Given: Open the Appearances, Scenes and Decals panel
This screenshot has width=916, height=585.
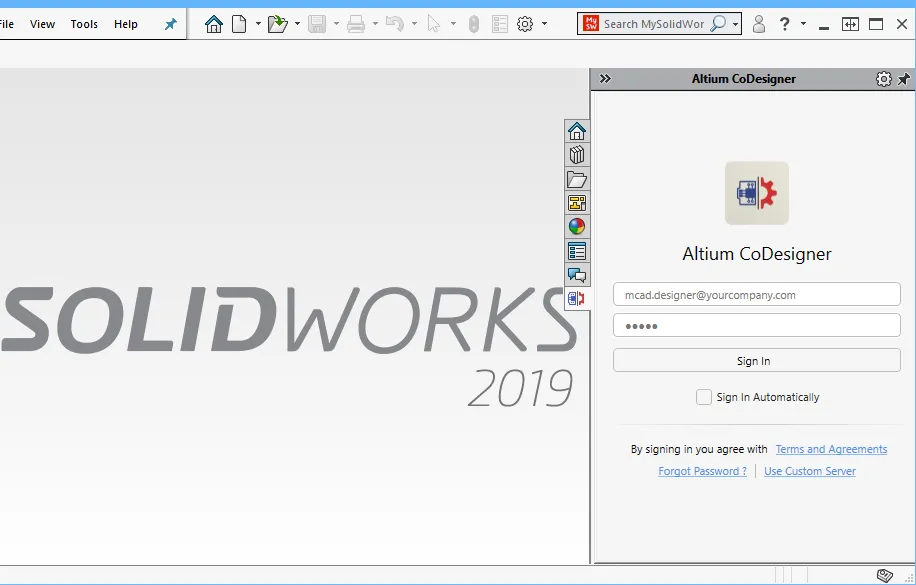Looking at the screenshot, I should (x=576, y=226).
